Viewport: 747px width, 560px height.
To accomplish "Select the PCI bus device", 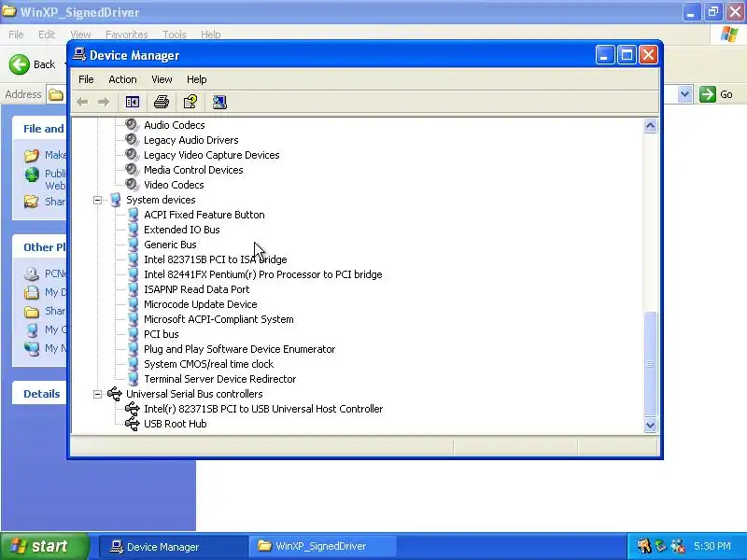I will (161, 334).
